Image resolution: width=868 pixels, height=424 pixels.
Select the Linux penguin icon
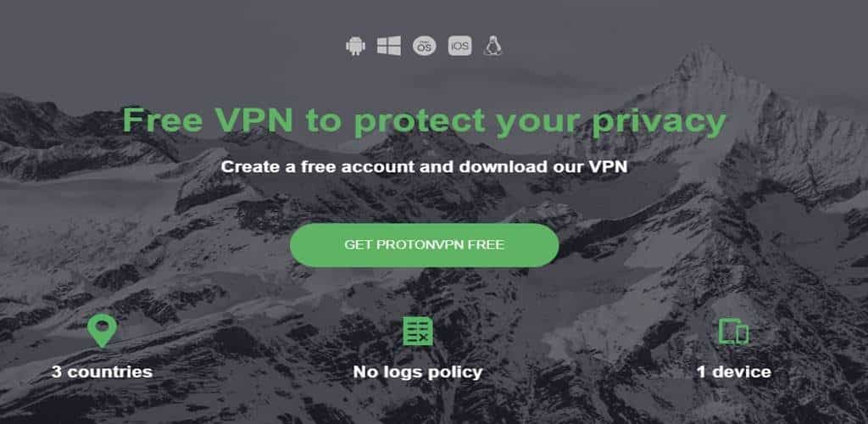tap(492, 46)
